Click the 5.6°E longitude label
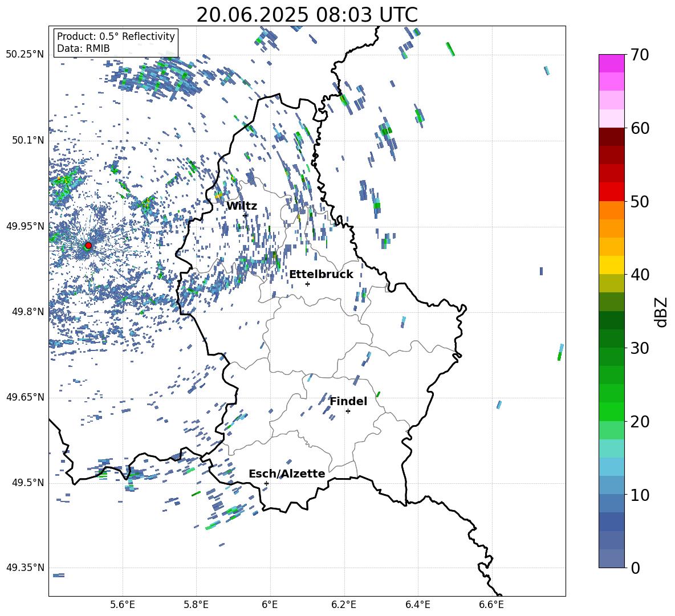 click(x=123, y=605)
